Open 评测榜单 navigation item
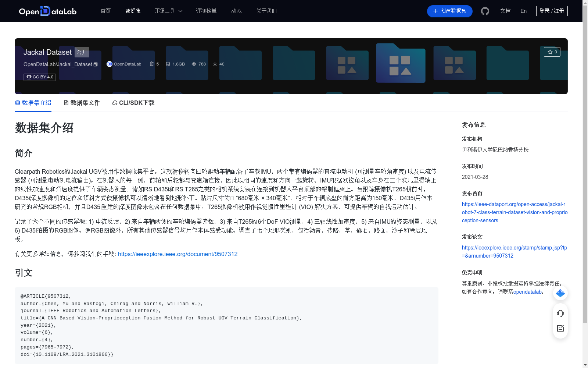 (x=206, y=11)
